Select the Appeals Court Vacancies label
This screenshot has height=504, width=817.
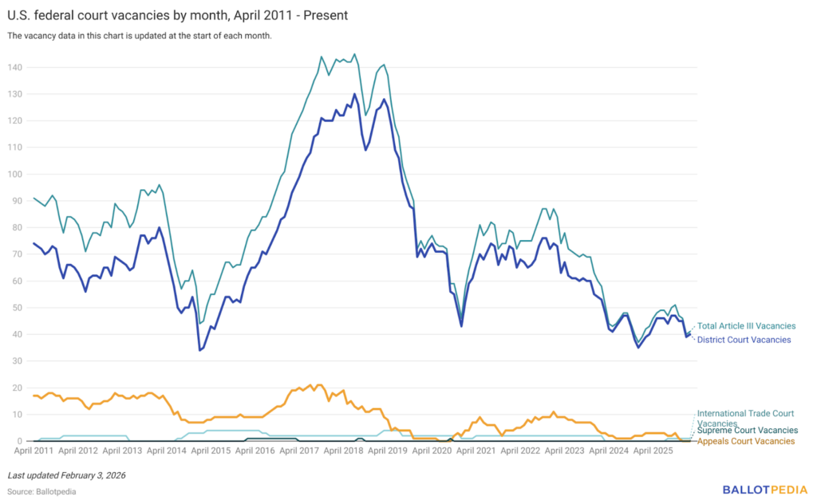coord(746,441)
